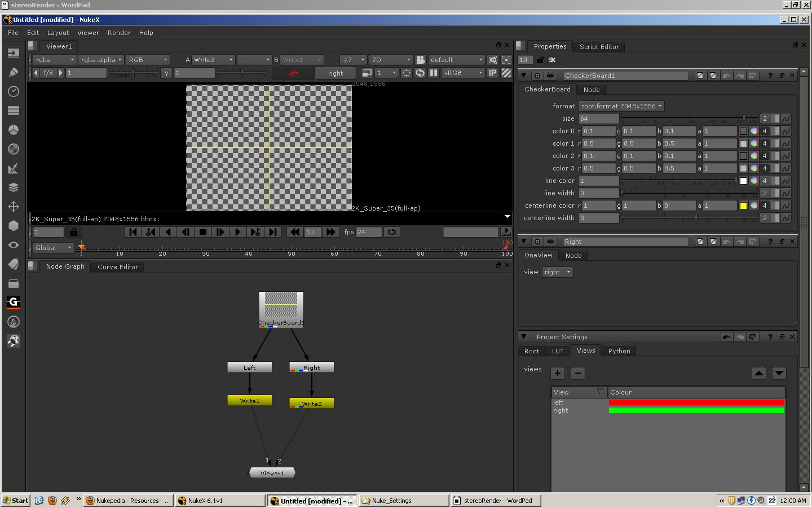The height and width of the screenshot is (508, 812).
Task: Open the Merge nodes toolbar menu
Action: point(14,187)
